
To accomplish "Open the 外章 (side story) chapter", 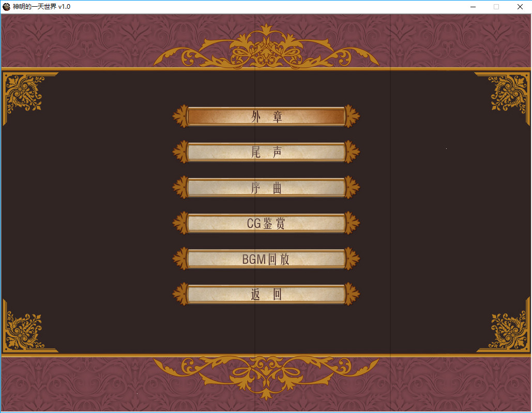I will (x=266, y=116).
